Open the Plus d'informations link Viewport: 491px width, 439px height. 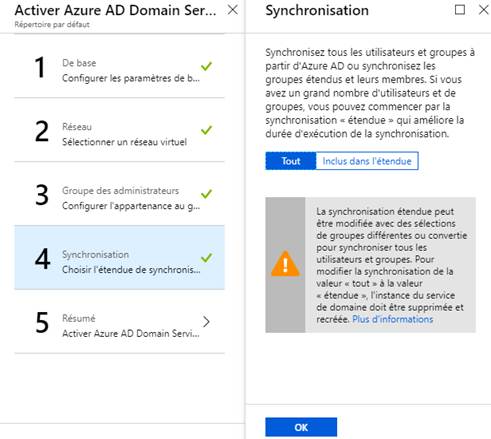(393, 319)
